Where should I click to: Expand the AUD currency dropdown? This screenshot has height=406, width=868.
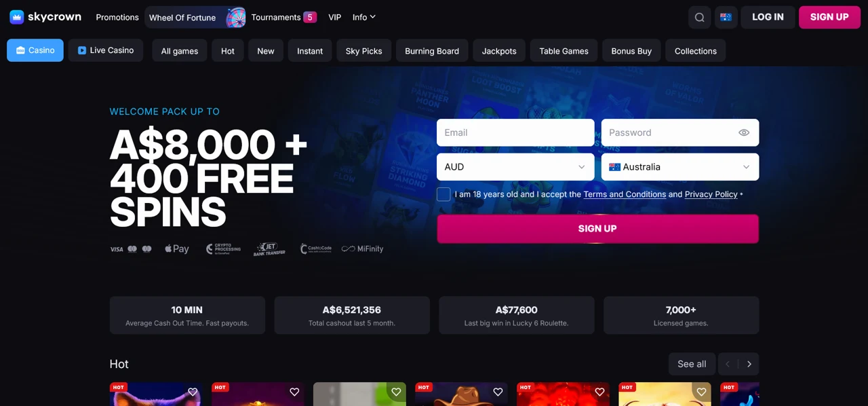515,167
